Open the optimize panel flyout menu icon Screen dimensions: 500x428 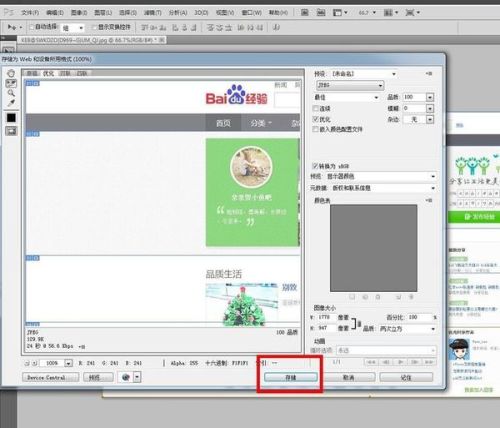pyautogui.click(x=429, y=74)
